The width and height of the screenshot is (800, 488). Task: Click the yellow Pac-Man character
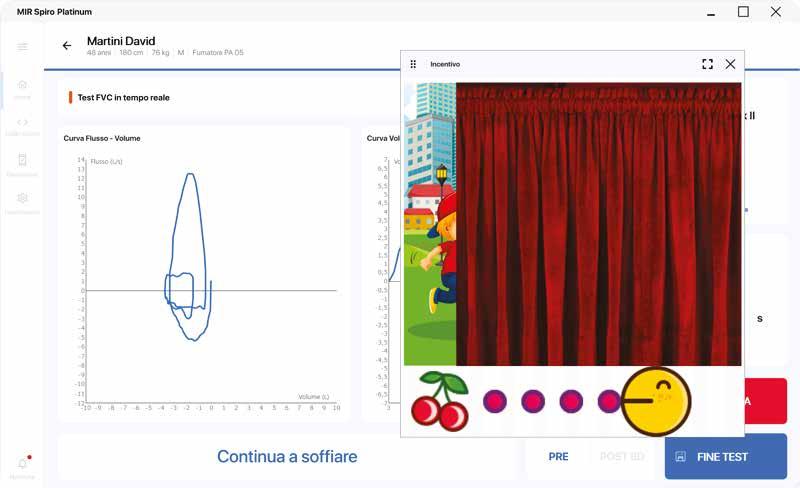click(x=656, y=401)
